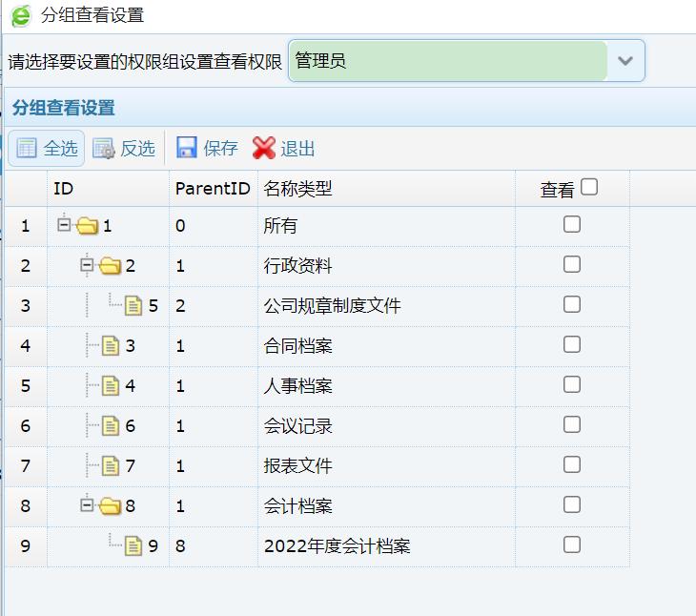Click the 名称类型 column header
Screen dimensions: 696x616
coord(297,189)
